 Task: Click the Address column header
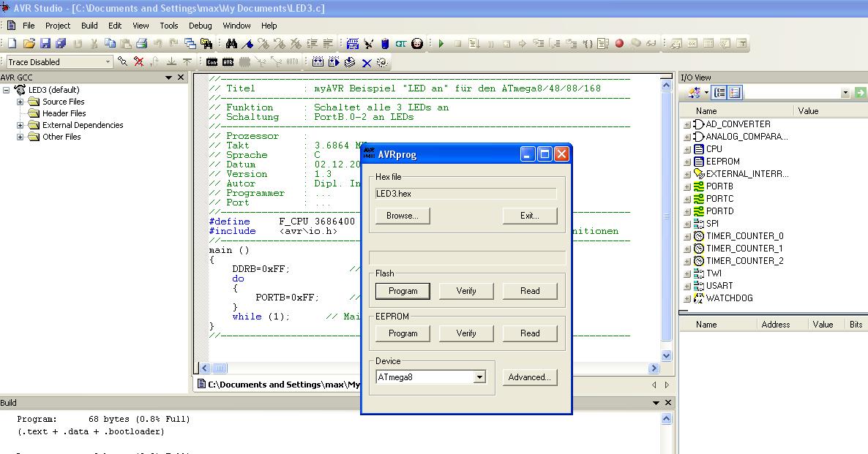click(775, 325)
